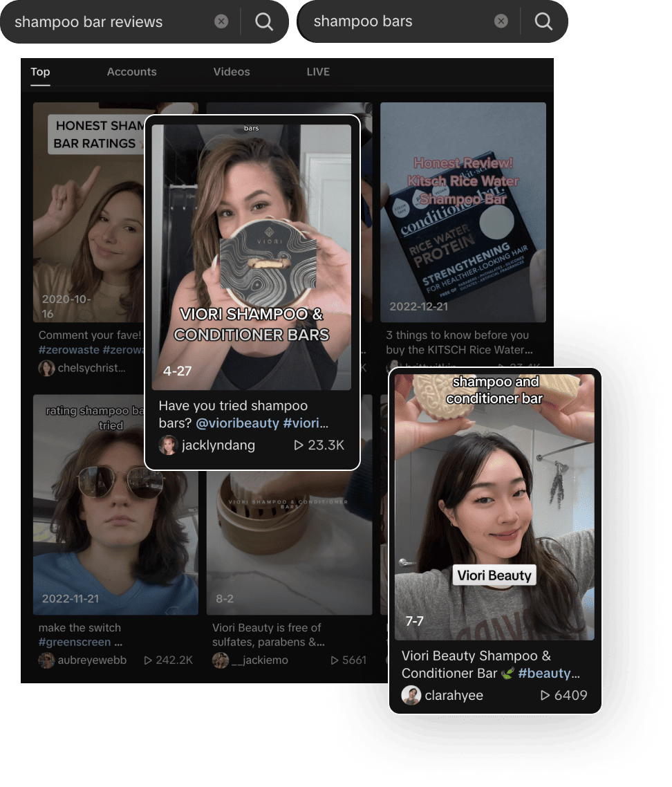Screen dimensions: 672x787
Task: Click search icon for 'shampoo bar reviews'
Action: pyautogui.click(x=264, y=21)
